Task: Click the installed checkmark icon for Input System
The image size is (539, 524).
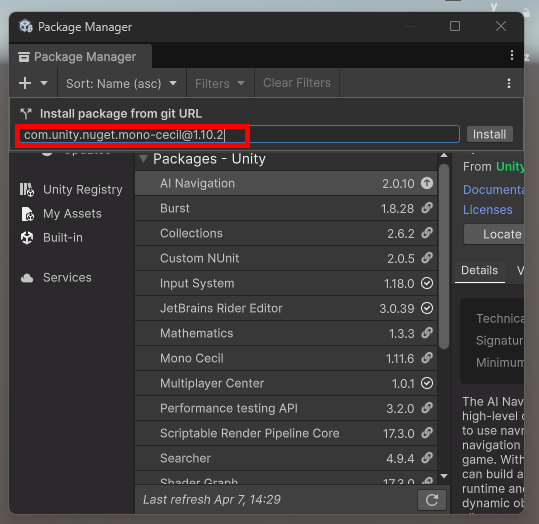Action: 427,283
